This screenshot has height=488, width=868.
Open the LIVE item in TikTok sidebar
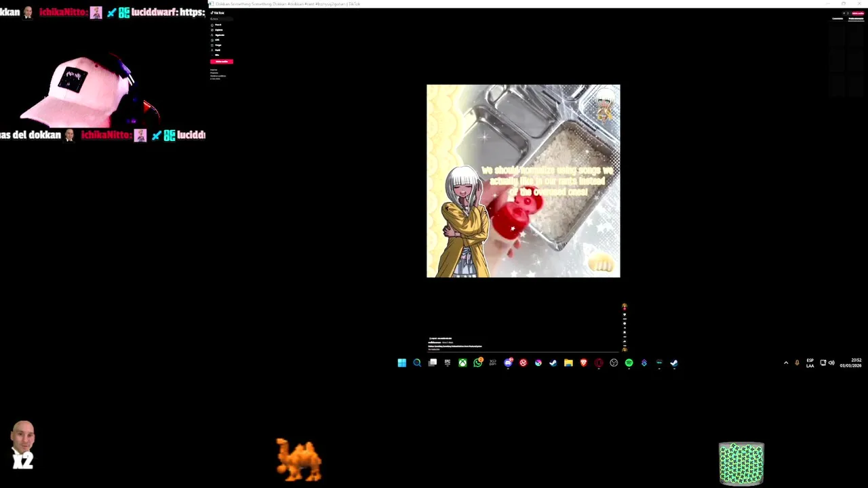[216, 40]
